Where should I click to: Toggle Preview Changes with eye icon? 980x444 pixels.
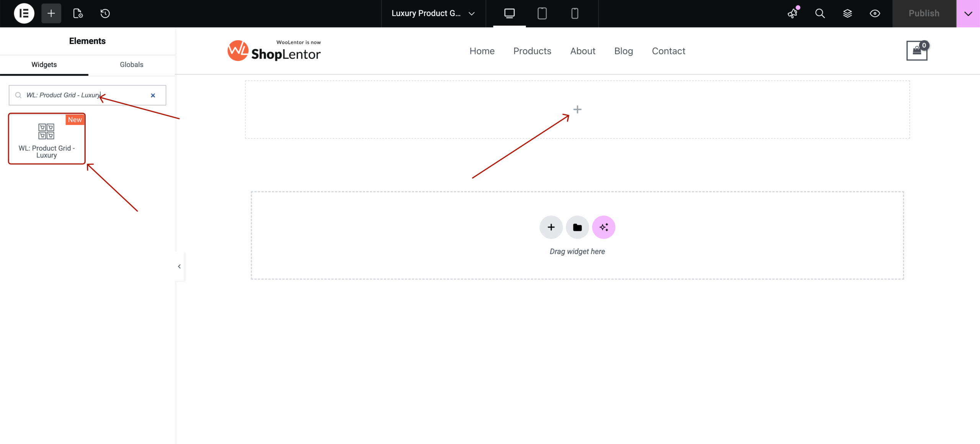875,13
